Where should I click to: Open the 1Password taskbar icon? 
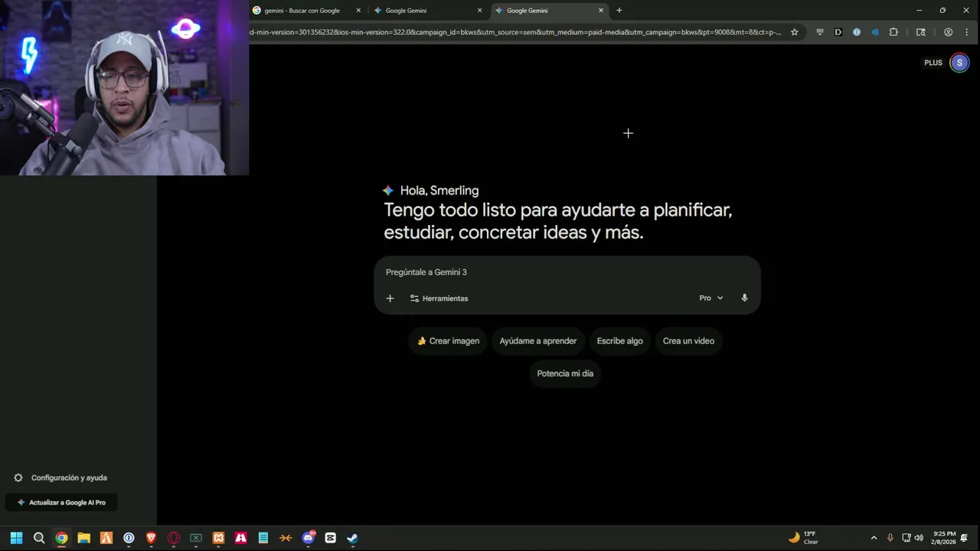coord(129,538)
